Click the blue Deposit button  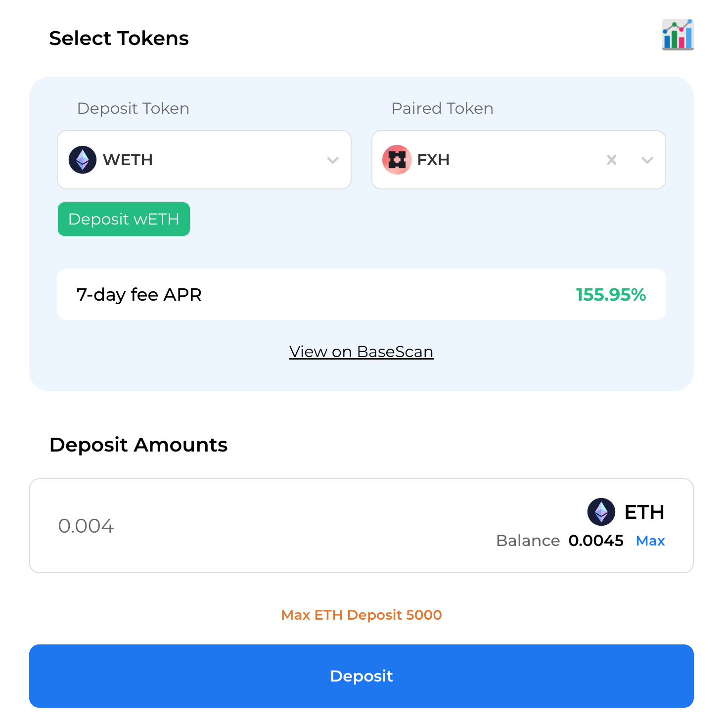361,676
